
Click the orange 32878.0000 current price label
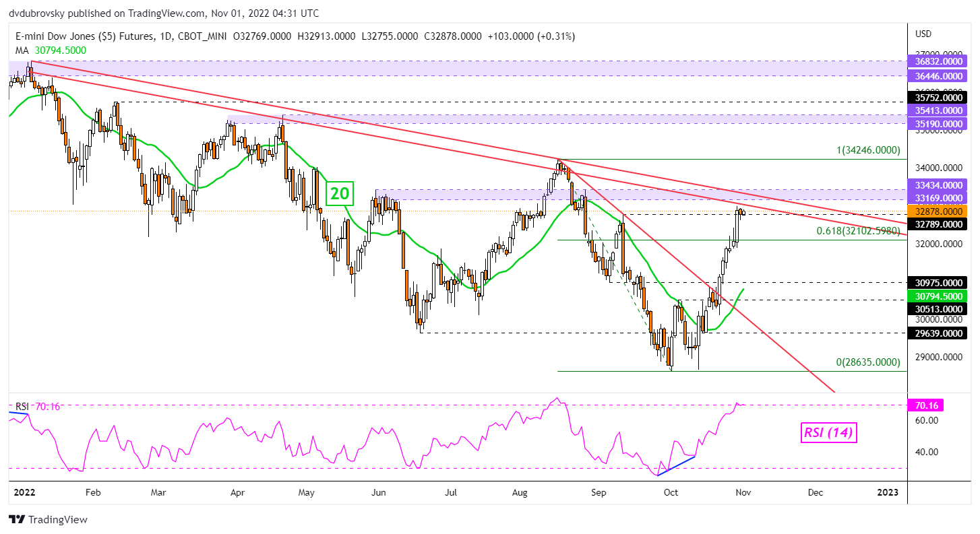tap(938, 211)
